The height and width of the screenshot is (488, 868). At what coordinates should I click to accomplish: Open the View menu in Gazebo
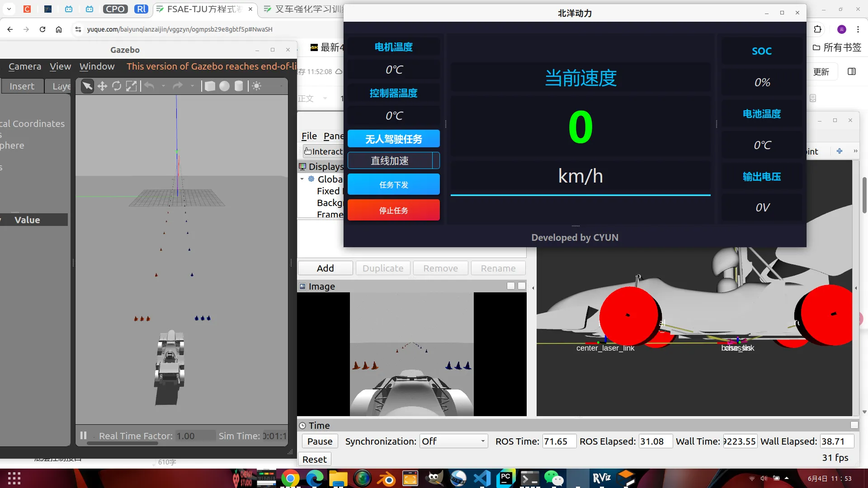pos(60,66)
